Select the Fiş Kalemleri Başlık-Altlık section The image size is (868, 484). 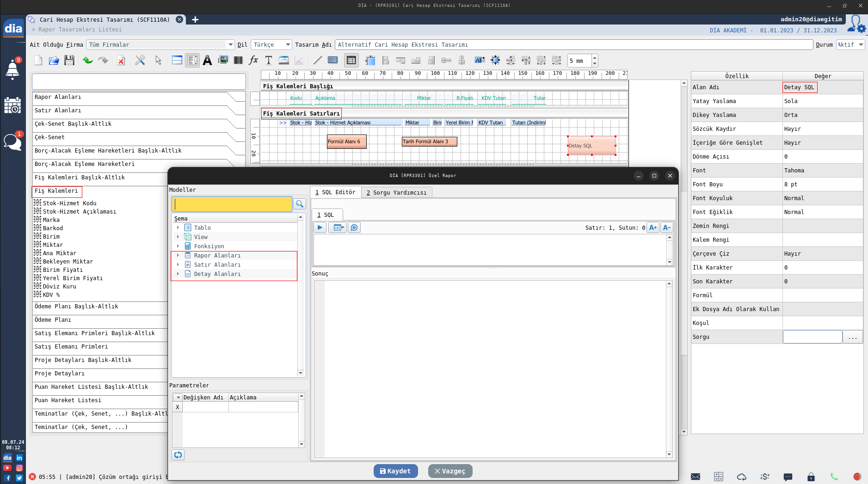tap(80, 178)
